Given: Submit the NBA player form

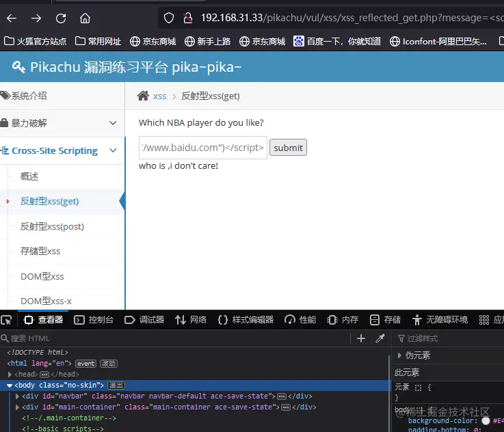Looking at the screenshot, I should 288,148.
